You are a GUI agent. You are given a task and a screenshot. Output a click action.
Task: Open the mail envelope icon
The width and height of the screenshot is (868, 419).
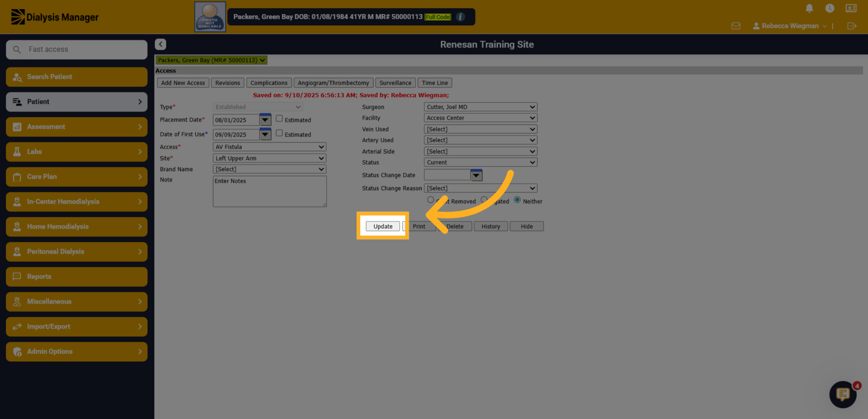[736, 26]
